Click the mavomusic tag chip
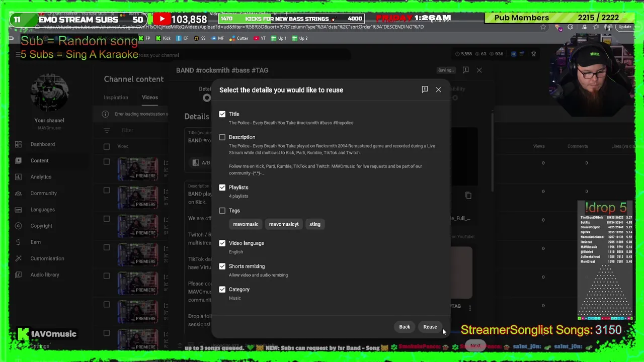Image resolution: width=644 pixels, height=362 pixels. tap(246, 224)
